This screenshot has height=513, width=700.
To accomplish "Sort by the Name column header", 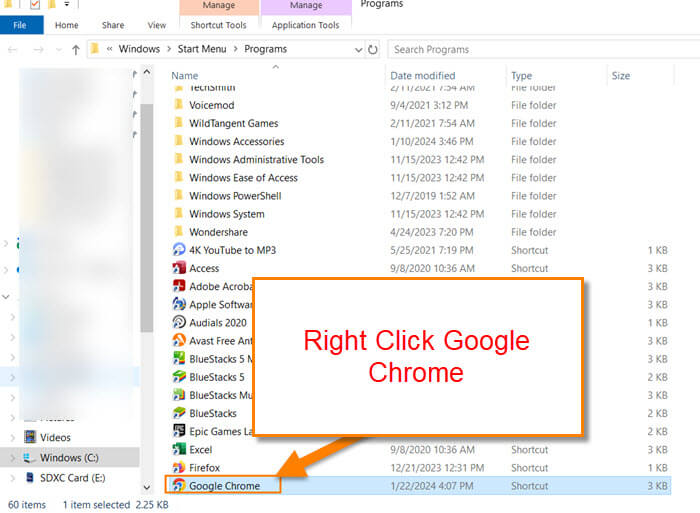I will (x=185, y=75).
